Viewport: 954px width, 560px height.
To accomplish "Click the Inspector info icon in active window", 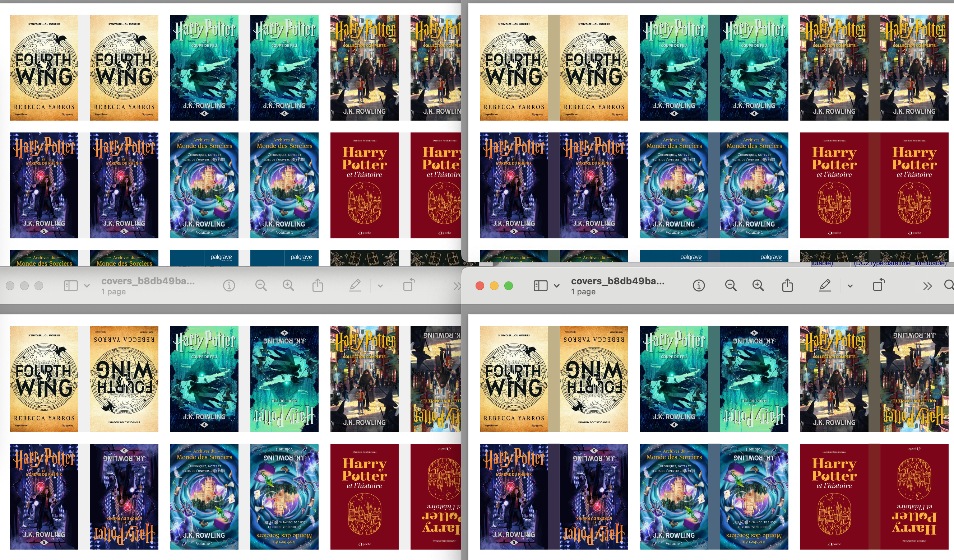I will tap(699, 286).
